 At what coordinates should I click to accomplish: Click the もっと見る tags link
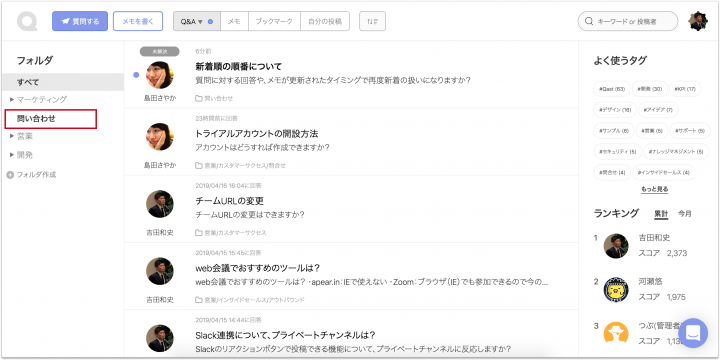point(654,189)
